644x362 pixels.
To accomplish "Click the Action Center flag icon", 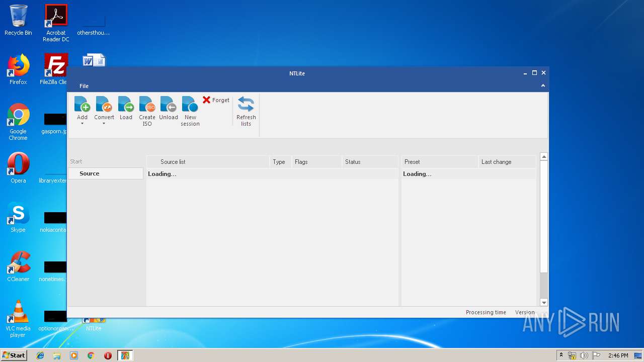I will point(595,355).
